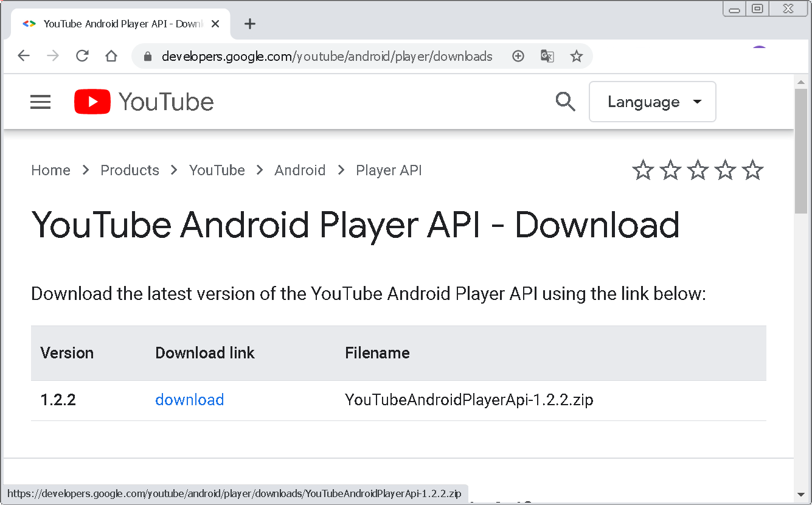Viewport: 812px width, 505px height.
Task: Reload the page with the refresh icon
Action: click(x=82, y=56)
